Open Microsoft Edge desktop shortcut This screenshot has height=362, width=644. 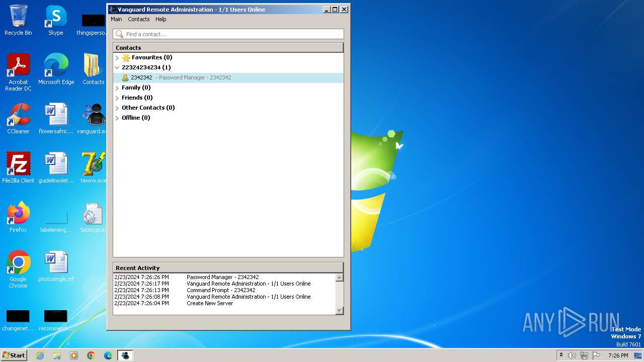click(x=56, y=69)
